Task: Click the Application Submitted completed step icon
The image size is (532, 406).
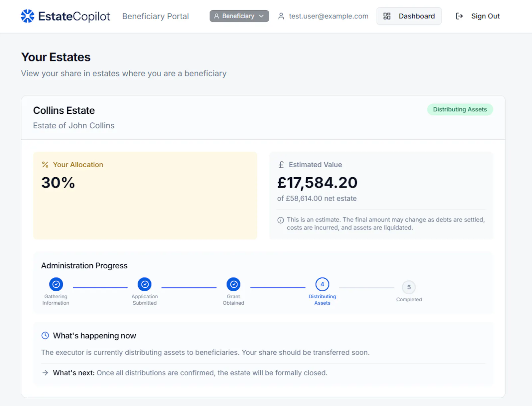Action: pyautogui.click(x=145, y=284)
